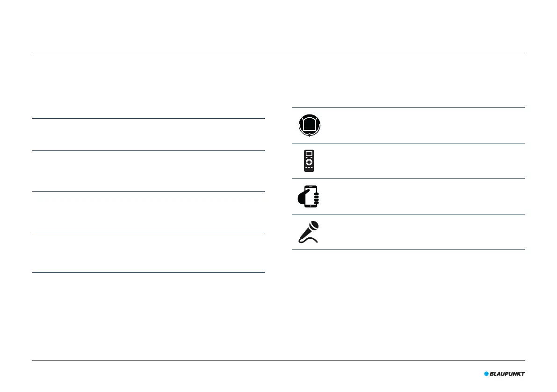Click first empty row of left table
The image size is (557, 392).
(148, 135)
